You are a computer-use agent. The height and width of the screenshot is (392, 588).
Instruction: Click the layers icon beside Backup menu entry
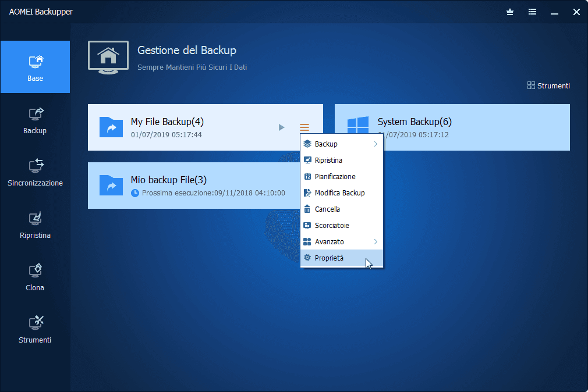click(307, 144)
